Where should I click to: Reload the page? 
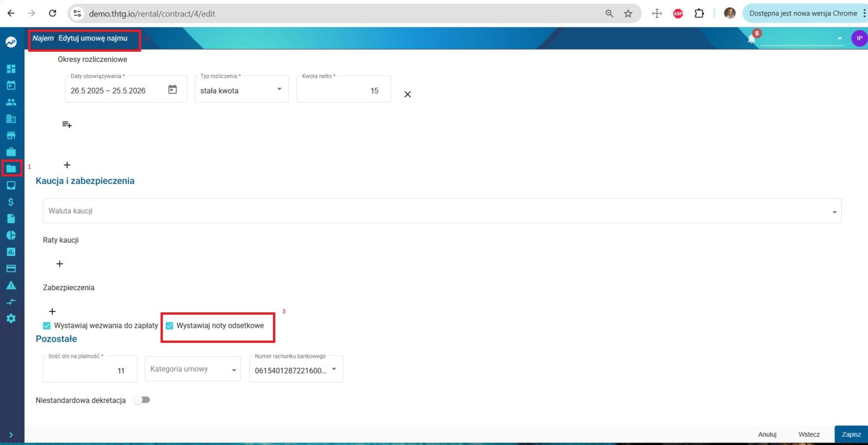(x=52, y=13)
